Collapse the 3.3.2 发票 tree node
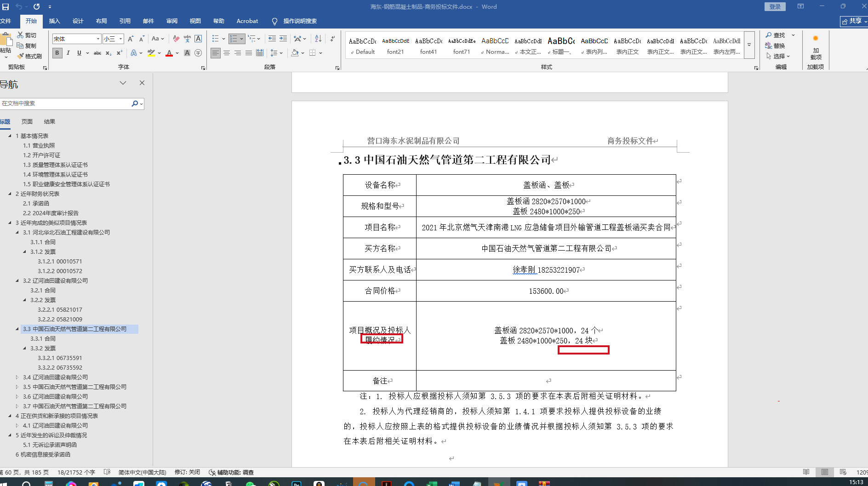The image size is (868, 486). (x=25, y=348)
